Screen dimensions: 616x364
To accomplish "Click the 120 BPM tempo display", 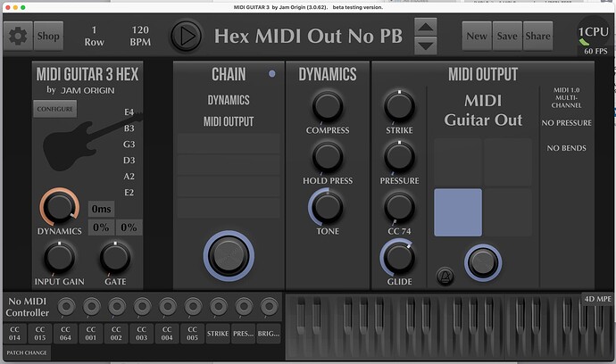I will click(x=140, y=36).
